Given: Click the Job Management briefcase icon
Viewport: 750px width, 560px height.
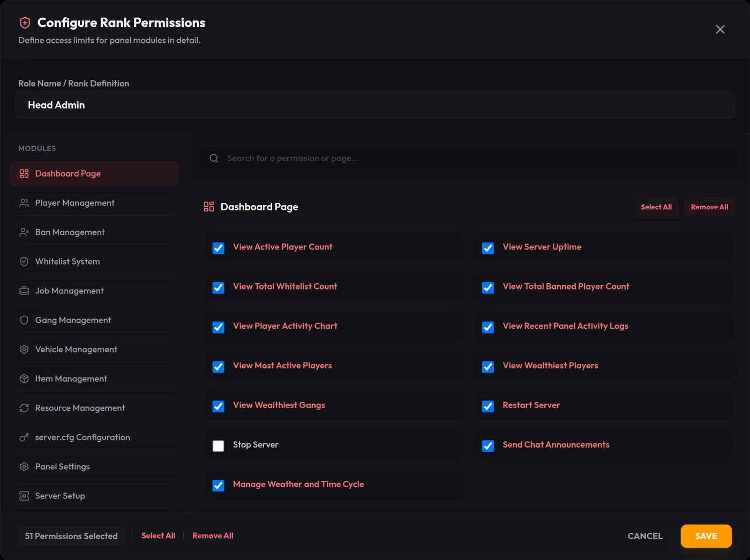Looking at the screenshot, I should tap(24, 291).
